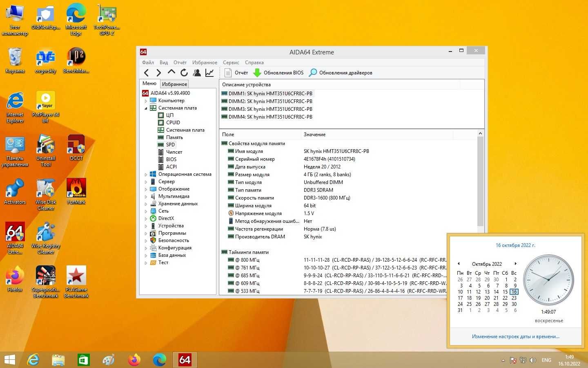Screen dimensions: 588x368
Task: Select ACPI in the tree
Action: (171, 167)
